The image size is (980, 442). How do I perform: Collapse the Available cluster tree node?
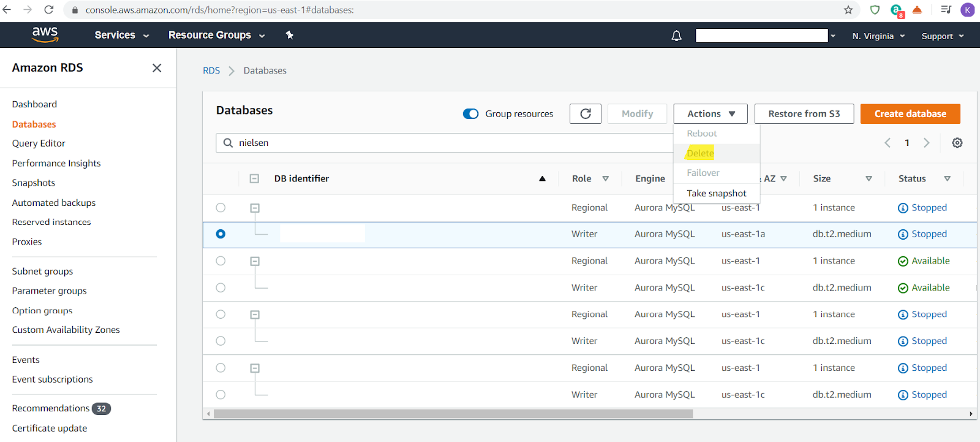pyautogui.click(x=255, y=262)
